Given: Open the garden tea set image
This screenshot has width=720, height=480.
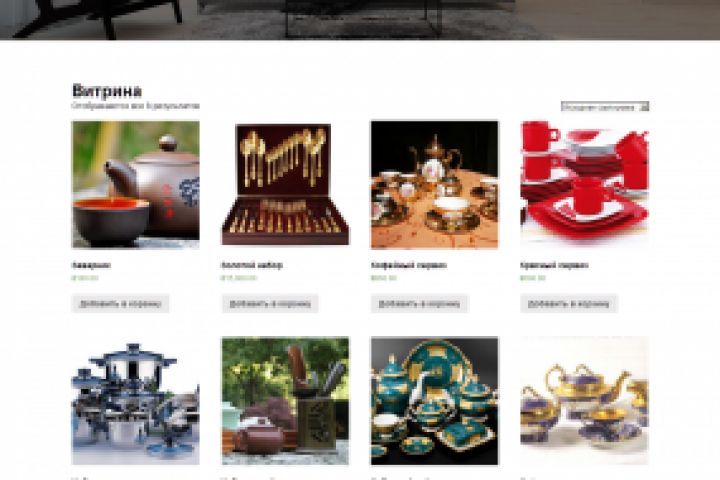Looking at the screenshot, I should pos(285,401).
